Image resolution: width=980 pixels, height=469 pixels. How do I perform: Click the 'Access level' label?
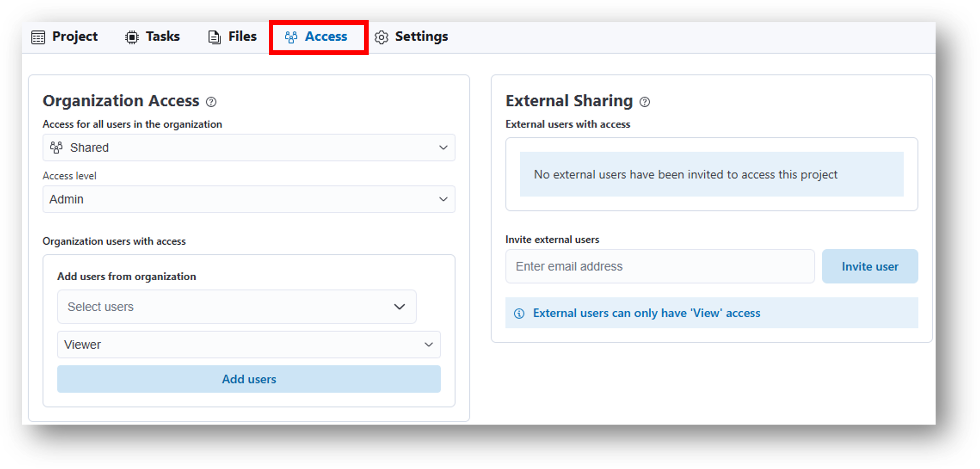(69, 176)
